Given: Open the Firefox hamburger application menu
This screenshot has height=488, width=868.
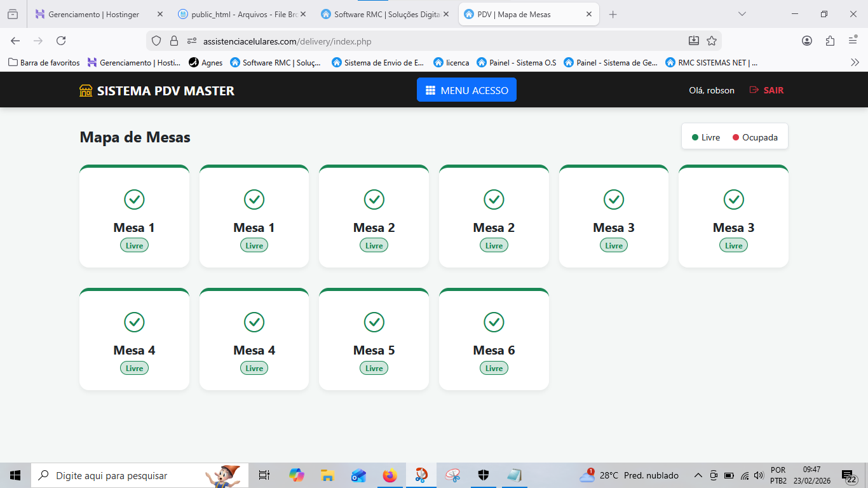Looking at the screenshot, I should pyautogui.click(x=853, y=41).
